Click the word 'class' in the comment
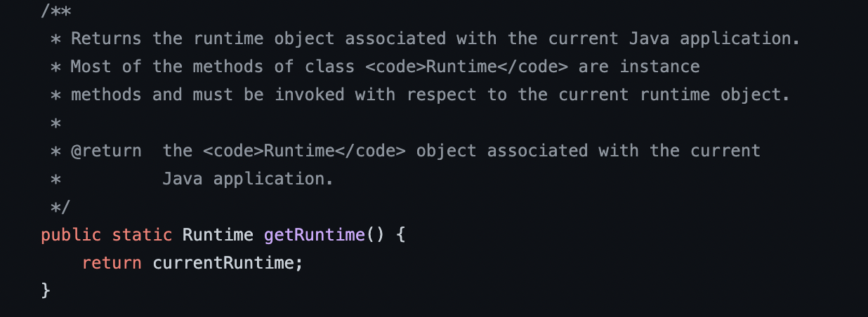Viewport: 868px width, 317px height. click(330, 67)
